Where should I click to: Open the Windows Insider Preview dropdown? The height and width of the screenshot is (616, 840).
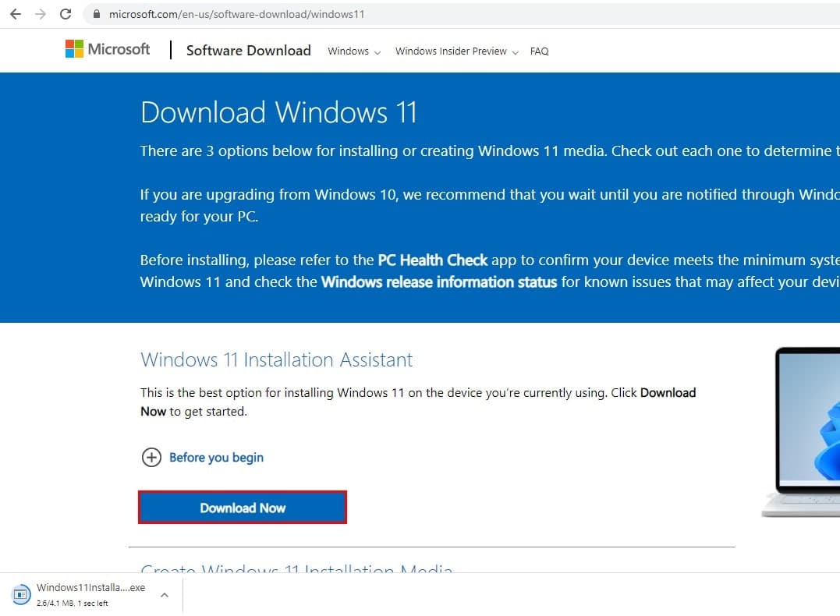click(x=456, y=51)
